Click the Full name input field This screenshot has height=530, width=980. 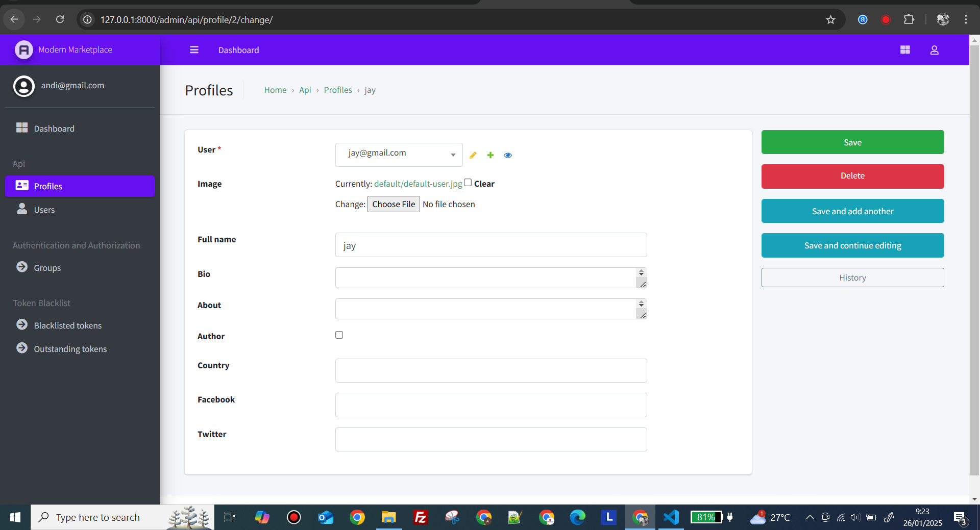(491, 245)
